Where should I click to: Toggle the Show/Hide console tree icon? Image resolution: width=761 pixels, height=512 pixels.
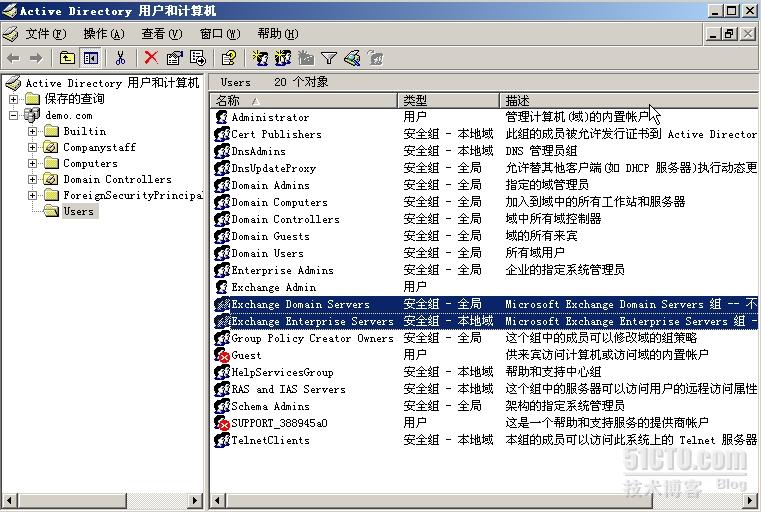pos(91,59)
